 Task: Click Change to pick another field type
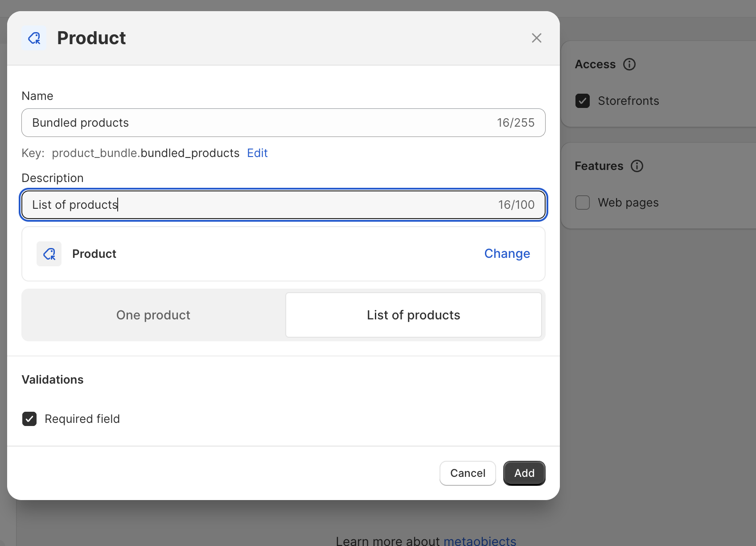[507, 253]
